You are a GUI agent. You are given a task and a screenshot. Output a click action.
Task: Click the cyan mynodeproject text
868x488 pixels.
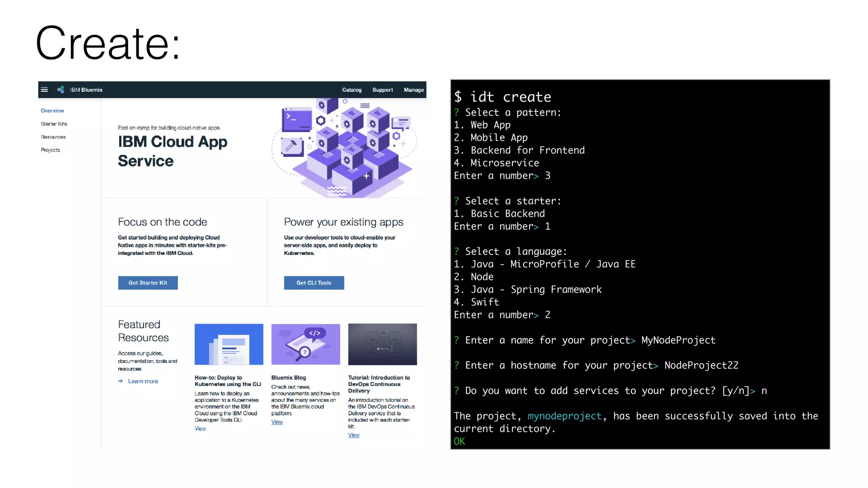tap(565, 416)
